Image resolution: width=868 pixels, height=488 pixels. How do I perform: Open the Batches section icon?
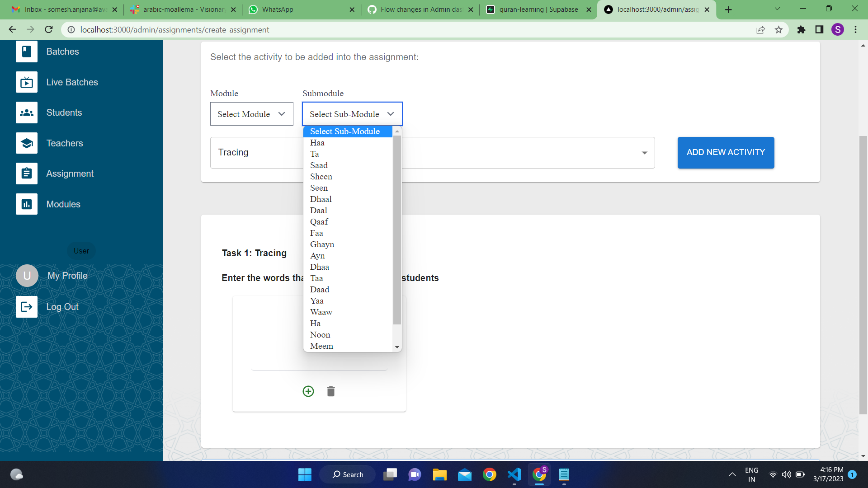coord(27,51)
